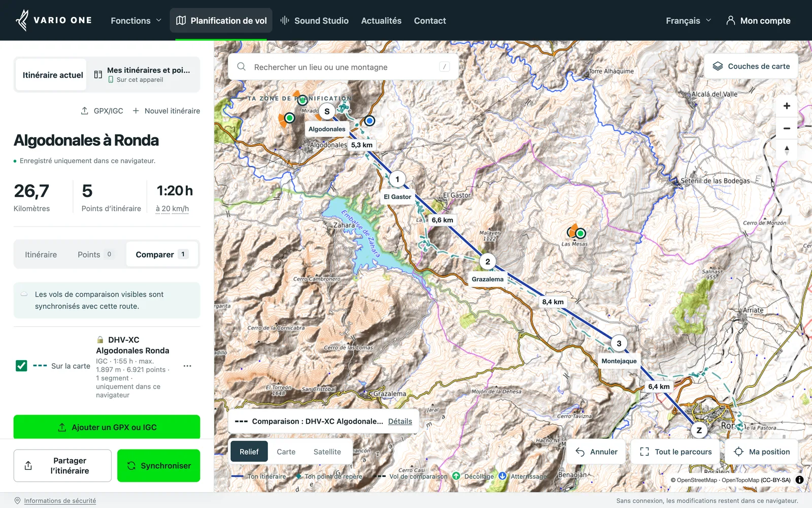Open Planification de vol tab

point(221,20)
